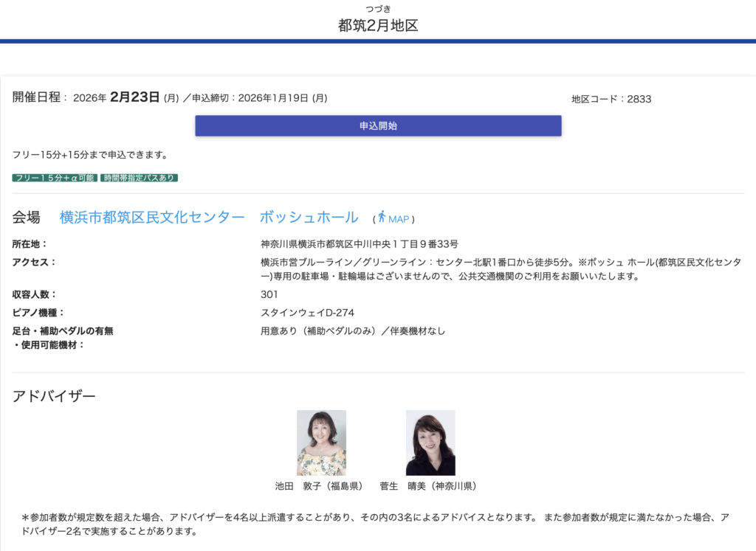
Task: Click the walking person icon beside MAP
Action: (x=382, y=217)
